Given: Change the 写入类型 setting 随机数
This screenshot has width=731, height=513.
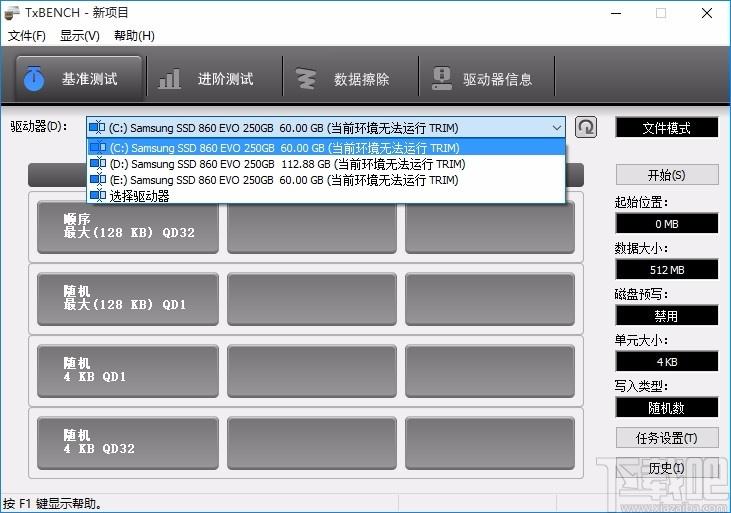Looking at the screenshot, I should [667, 408].
